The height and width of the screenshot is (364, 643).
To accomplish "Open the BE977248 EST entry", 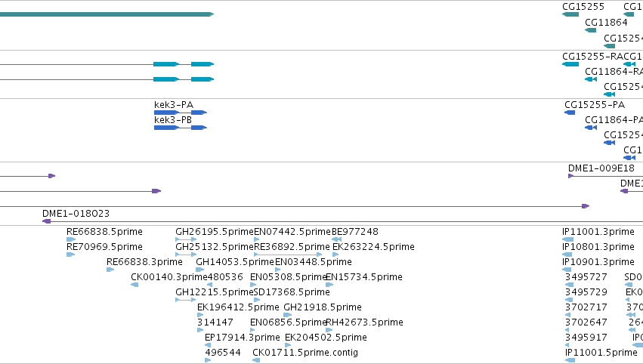I will point(355,232).
